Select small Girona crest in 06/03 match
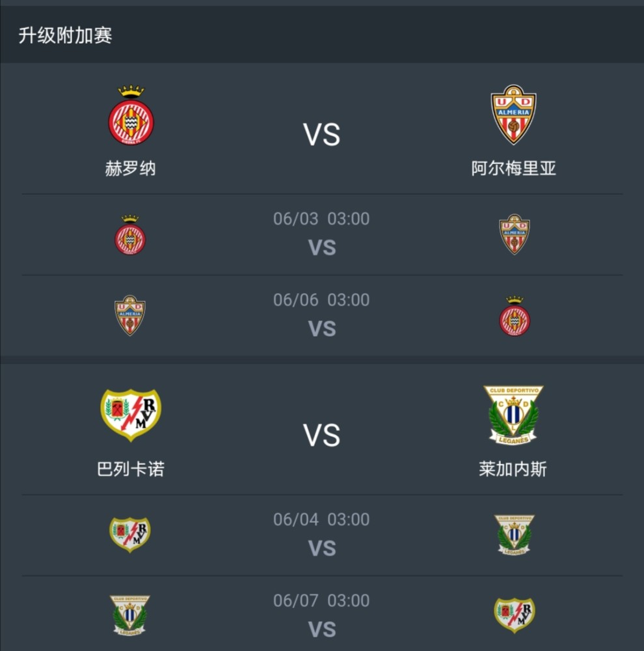This screenshot has width=644, height=651. [x=130, y=234]
